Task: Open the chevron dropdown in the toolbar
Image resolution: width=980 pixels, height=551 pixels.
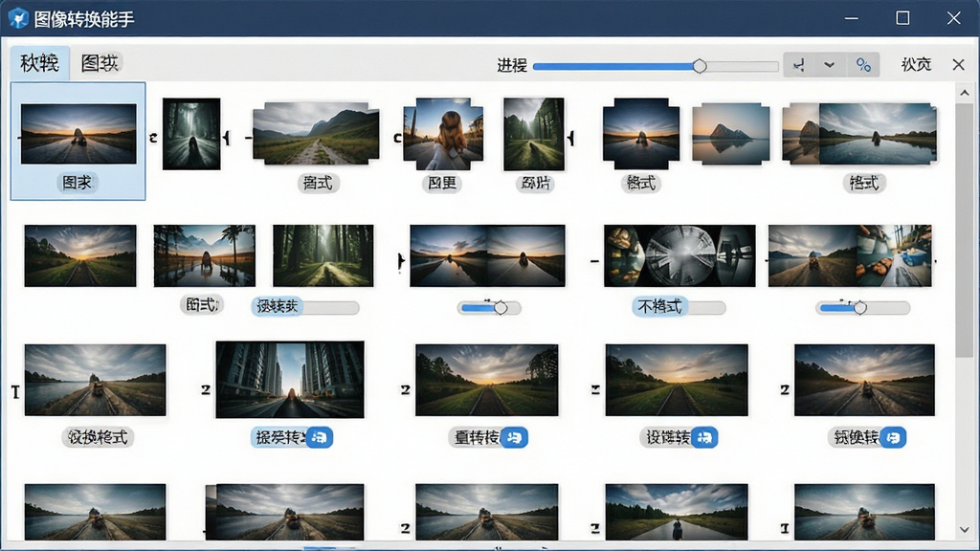Action: 830,65
